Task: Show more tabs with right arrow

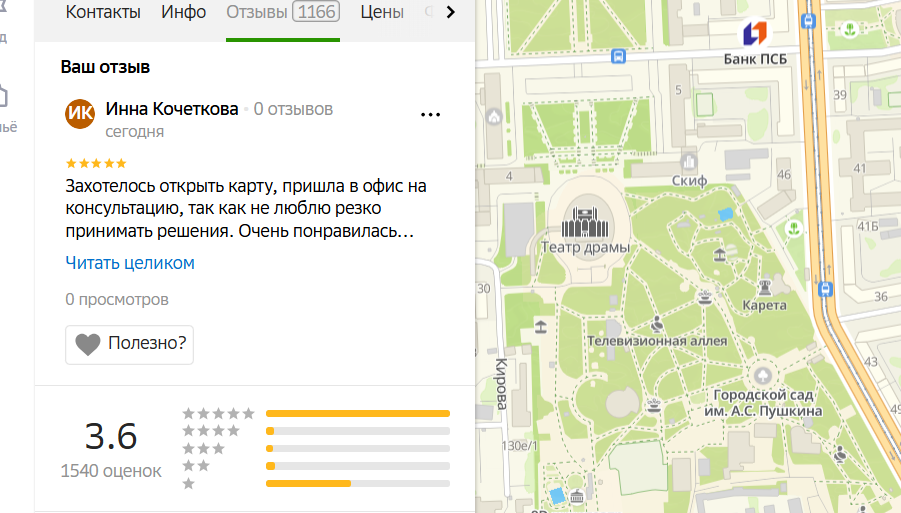Action: 450,12
